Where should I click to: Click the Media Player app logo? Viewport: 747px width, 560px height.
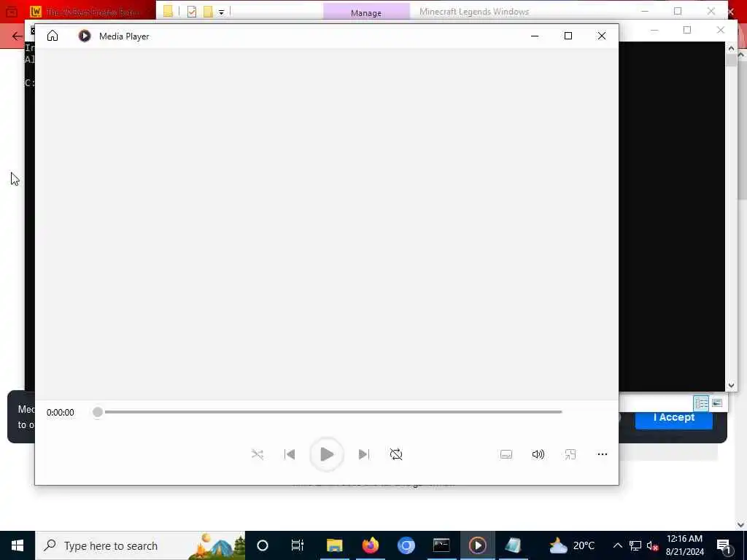point(85,36)
